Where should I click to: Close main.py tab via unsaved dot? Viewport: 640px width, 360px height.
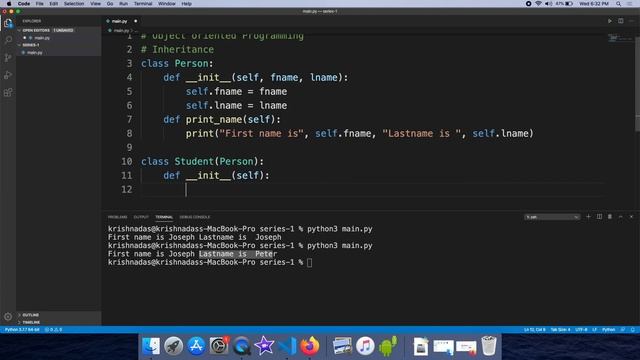tap(136, 21)
